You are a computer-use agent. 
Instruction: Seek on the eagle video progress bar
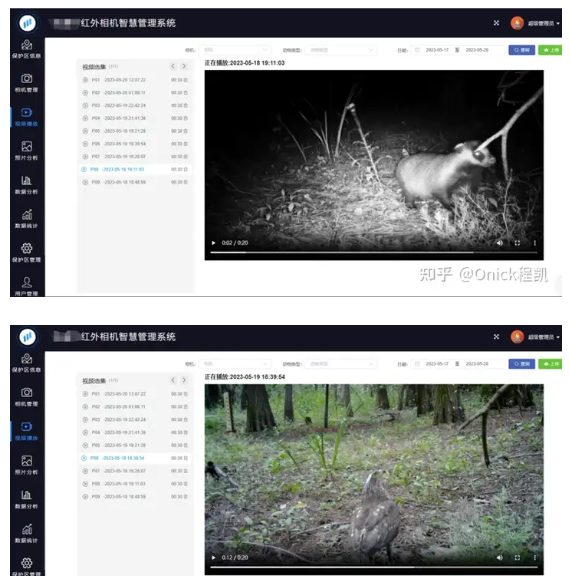[x=374, y=567]
